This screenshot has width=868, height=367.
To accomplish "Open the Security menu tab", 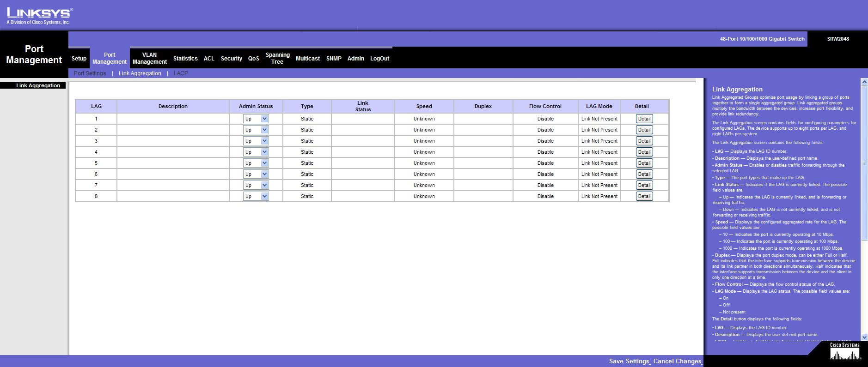I will (231, 59).
